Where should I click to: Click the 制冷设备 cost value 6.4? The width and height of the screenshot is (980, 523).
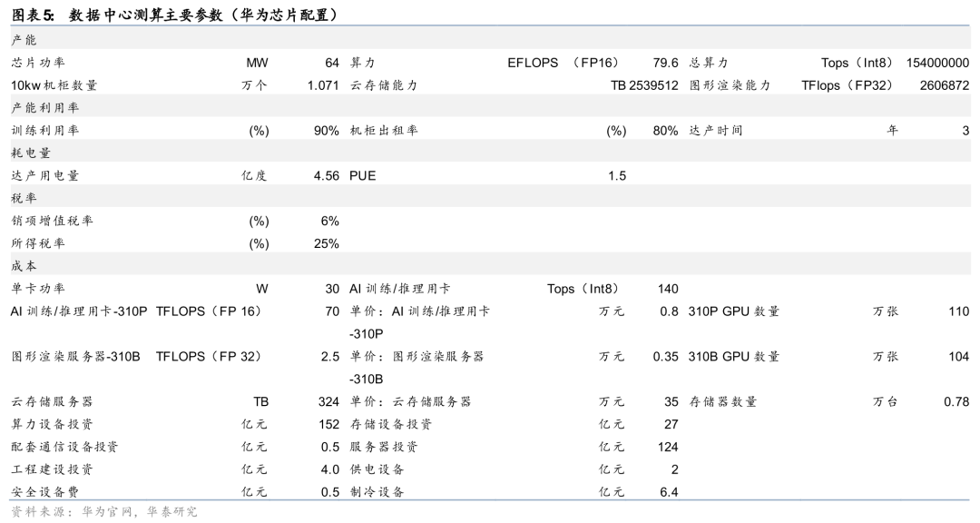tap(669, 492)
